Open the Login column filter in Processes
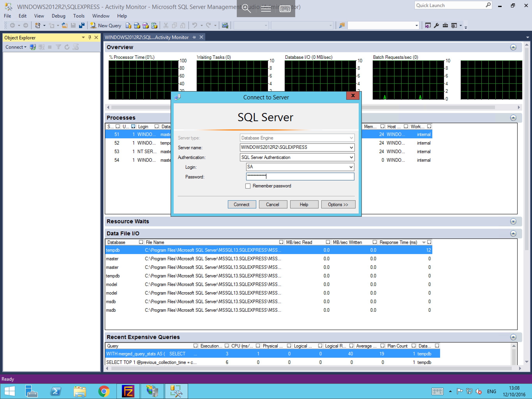The height and width of the screenshot is (399, 532). pyautogui.click(x=157, y=126)
